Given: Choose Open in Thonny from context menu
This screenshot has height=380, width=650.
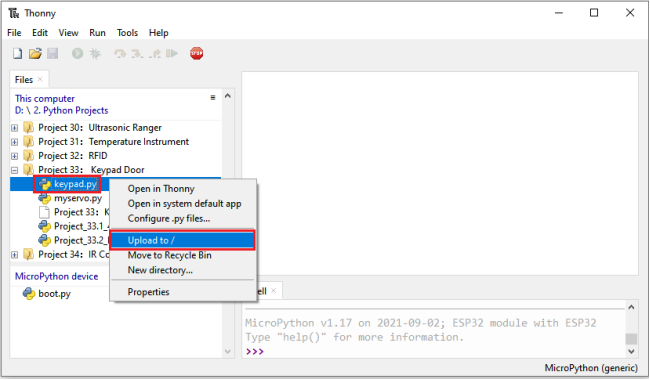Looking at the screenshot, I should pos(183,189).
